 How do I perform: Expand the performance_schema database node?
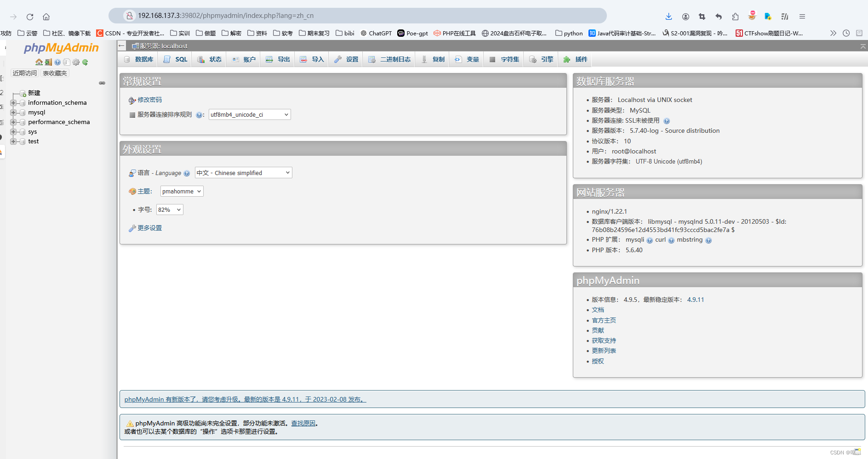[13, 122]
